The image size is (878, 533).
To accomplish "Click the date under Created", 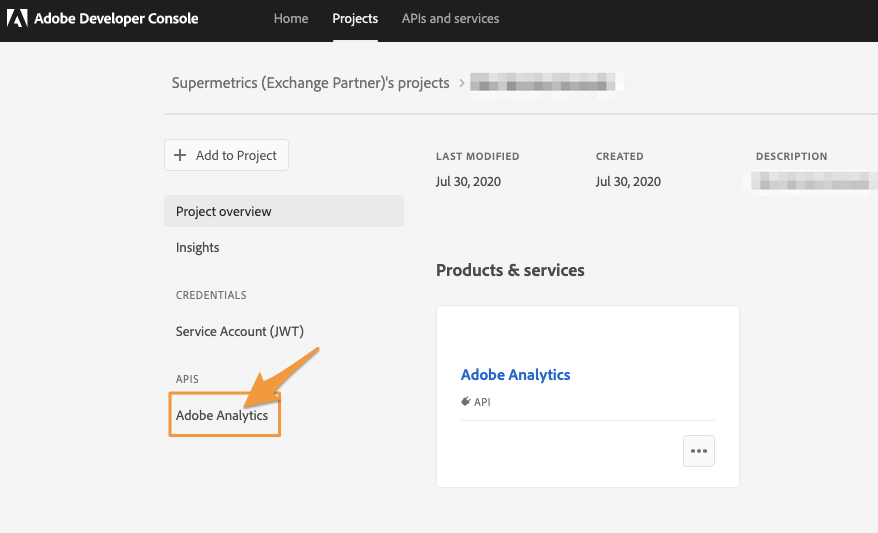I will (x=628, y=182).
